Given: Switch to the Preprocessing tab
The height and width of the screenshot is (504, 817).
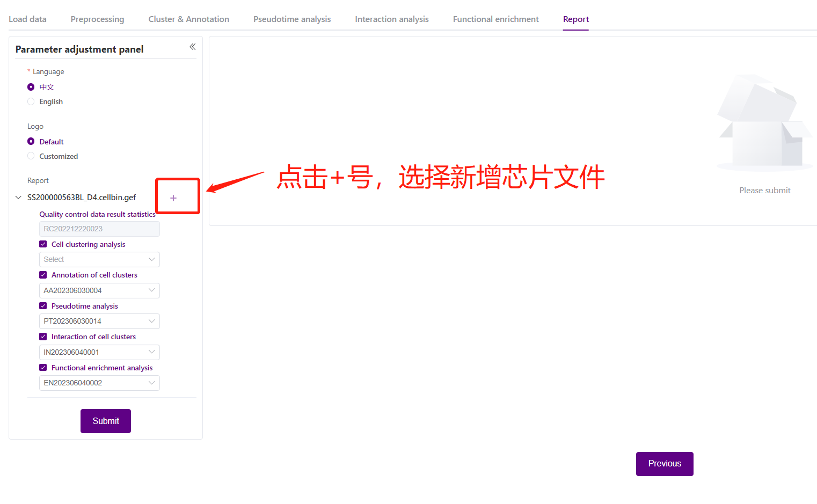Looking at the screenshot, I should click(x=97, y=19).
